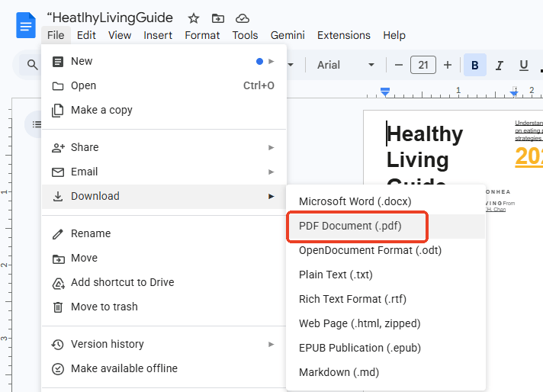The height and width of the screenshot is (392, 543).
Task: Choose Rename in File menu
Action: [x=164, y=233]
